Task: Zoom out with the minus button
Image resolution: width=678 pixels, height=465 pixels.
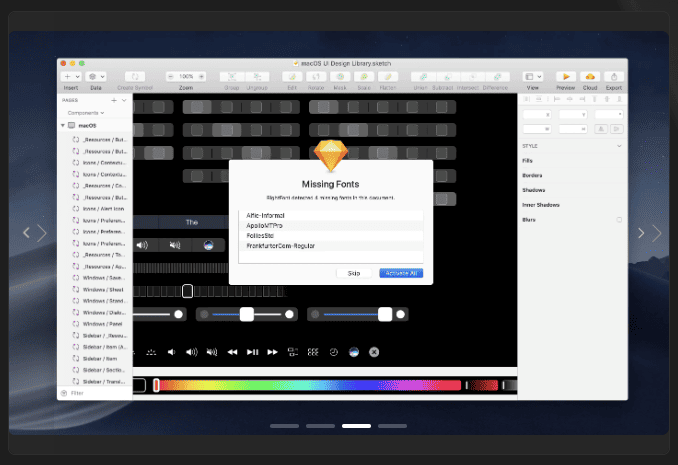Action: (171, 77)
